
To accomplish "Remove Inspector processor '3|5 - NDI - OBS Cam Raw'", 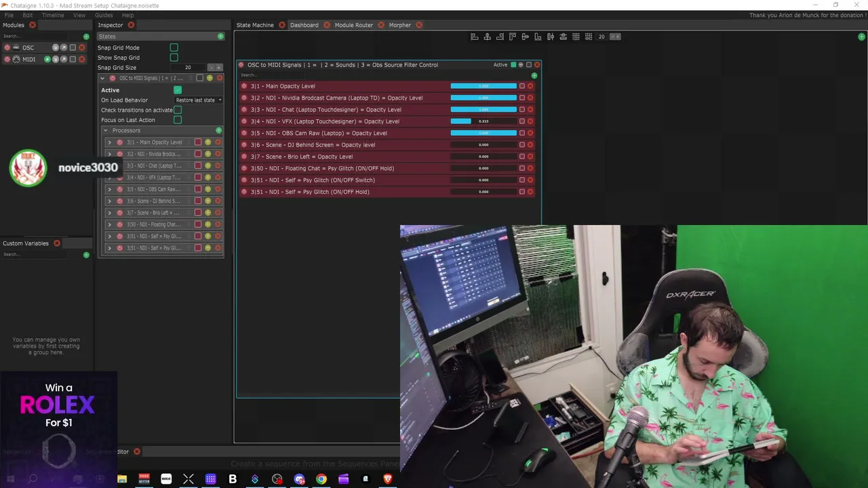I will [x=218, y=189].
